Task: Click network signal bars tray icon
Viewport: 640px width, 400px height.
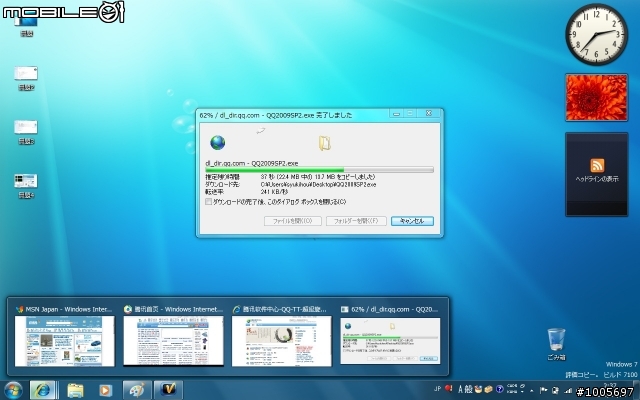Action: click(568, 391)
